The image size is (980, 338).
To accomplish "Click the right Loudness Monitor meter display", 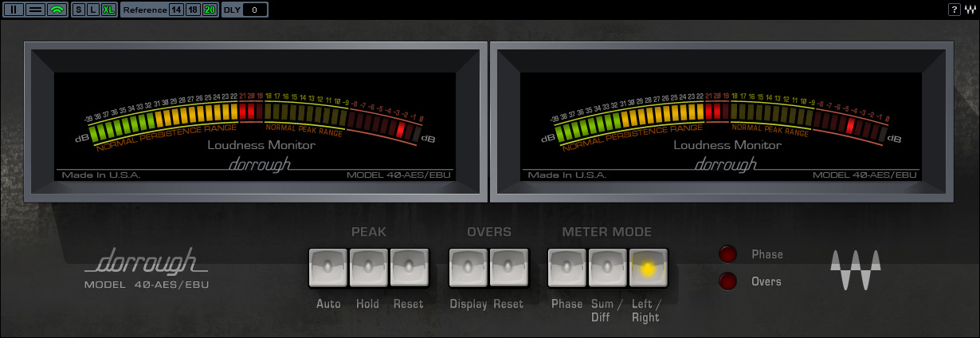I will (721, 125).
